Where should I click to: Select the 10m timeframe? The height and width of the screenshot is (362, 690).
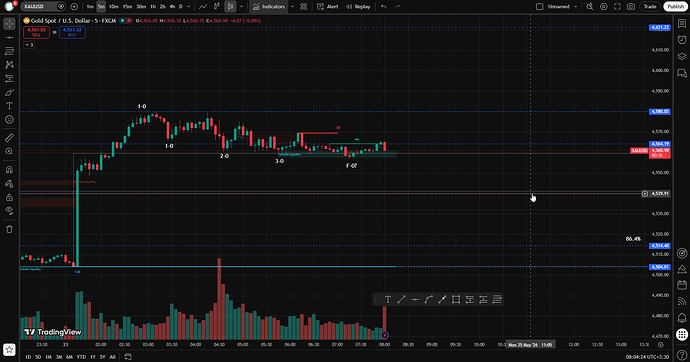(114, 7)
